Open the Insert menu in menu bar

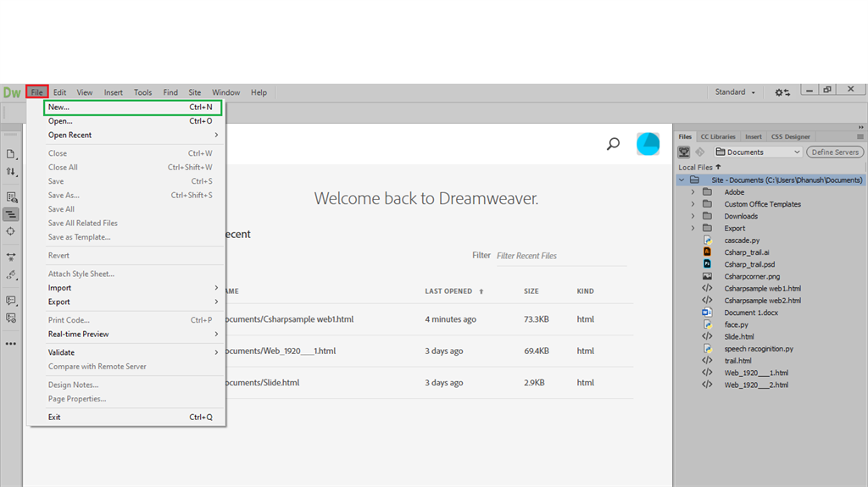pyautogui.click(x=114, y=92)
